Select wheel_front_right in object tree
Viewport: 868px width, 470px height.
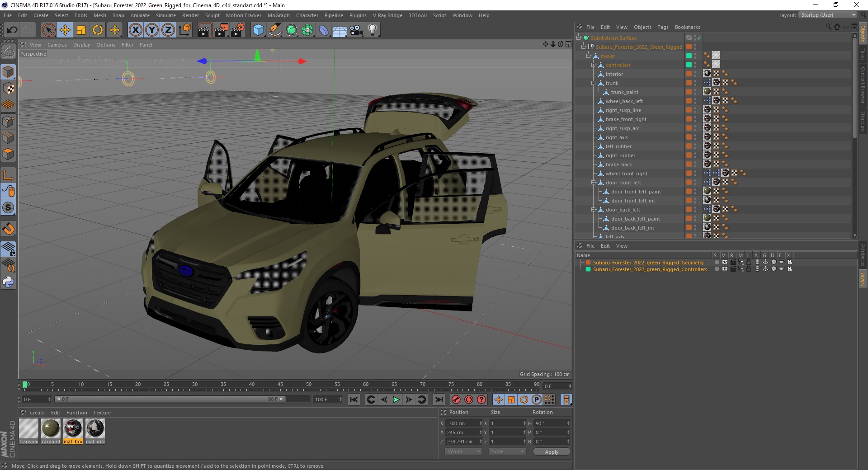point(626,174)
